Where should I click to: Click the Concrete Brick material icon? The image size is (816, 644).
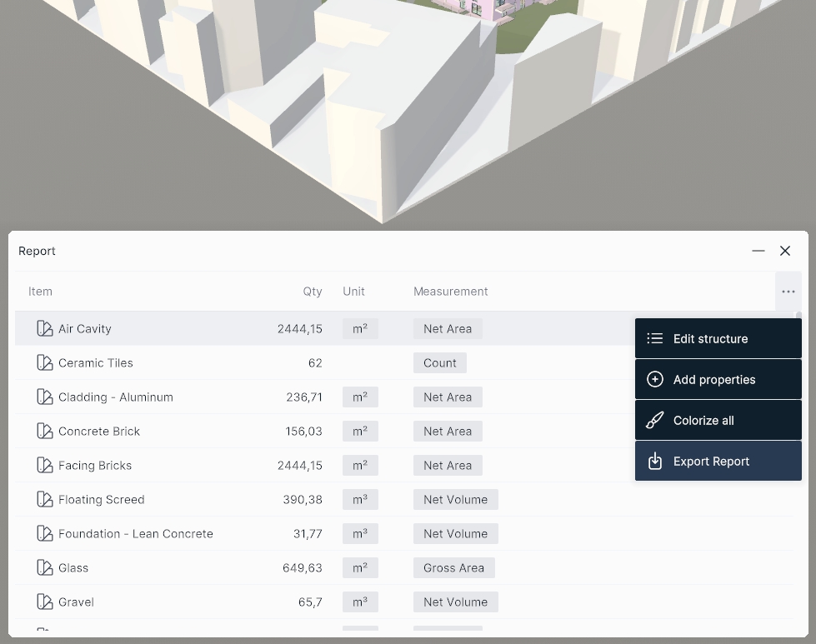tap(45, 432)
